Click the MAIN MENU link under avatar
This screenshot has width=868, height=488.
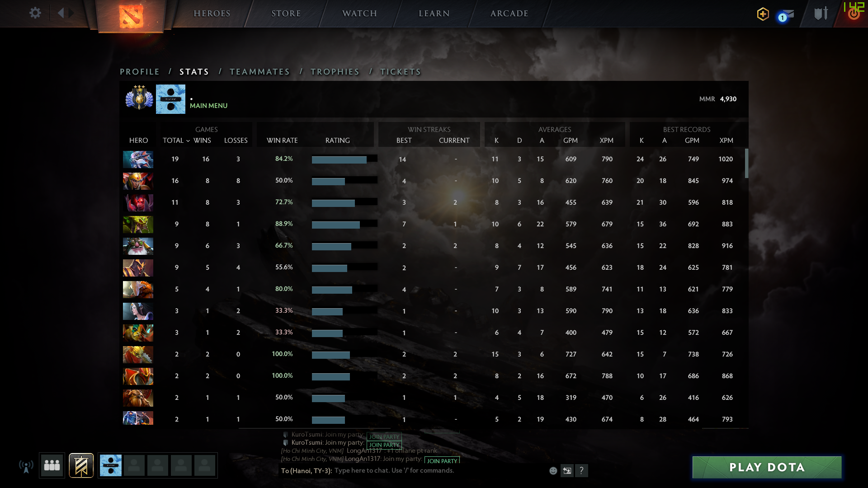click(x=208, y=106)
